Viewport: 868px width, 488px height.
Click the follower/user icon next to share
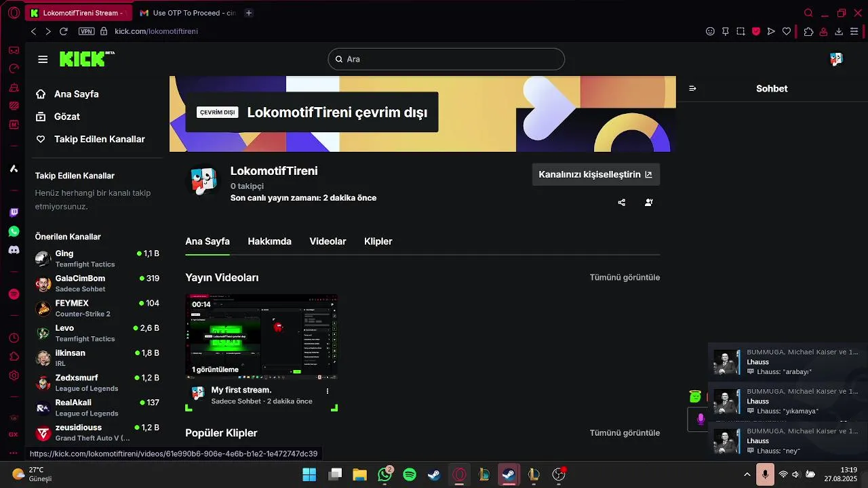[x=649, y=202]
